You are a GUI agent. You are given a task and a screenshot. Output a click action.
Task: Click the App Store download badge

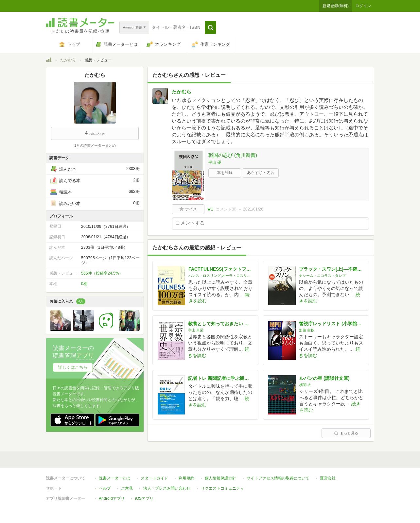(x=72, y=420)
